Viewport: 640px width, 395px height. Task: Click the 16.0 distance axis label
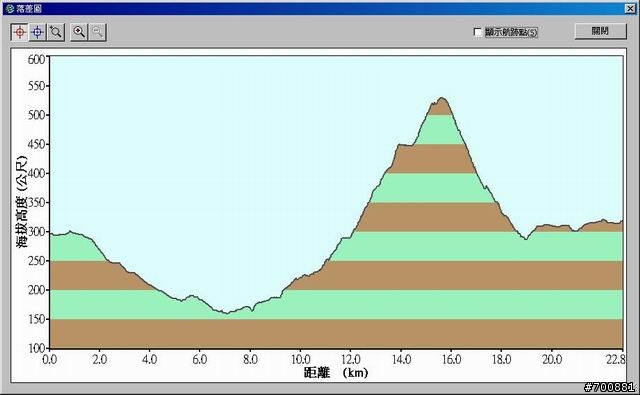point(451,359)
